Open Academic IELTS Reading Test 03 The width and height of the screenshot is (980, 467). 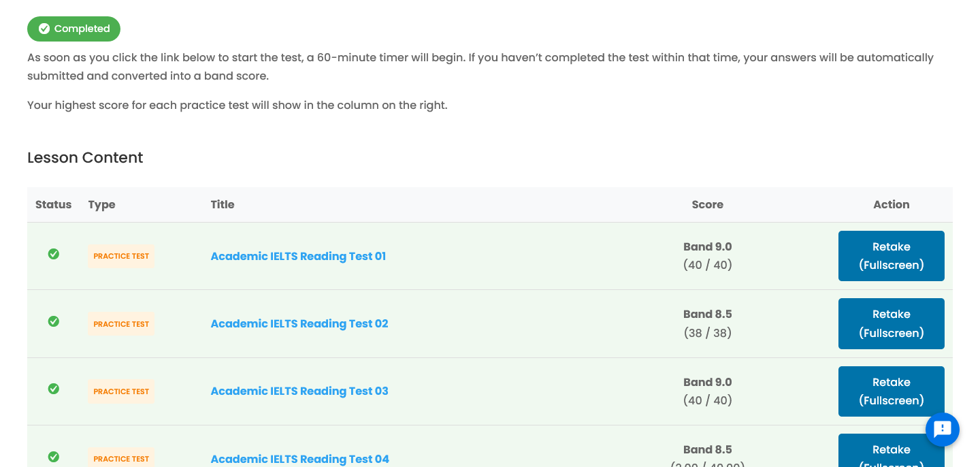(299, 391)
